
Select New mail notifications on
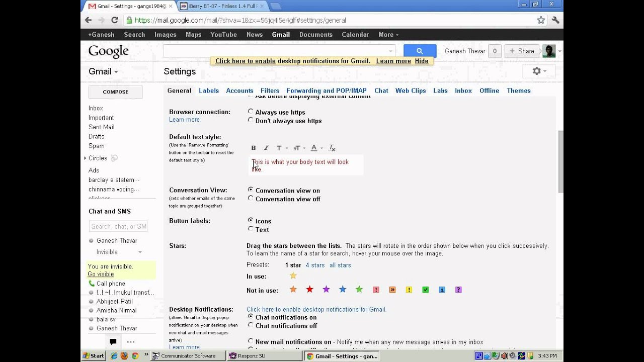pos(251,341)
